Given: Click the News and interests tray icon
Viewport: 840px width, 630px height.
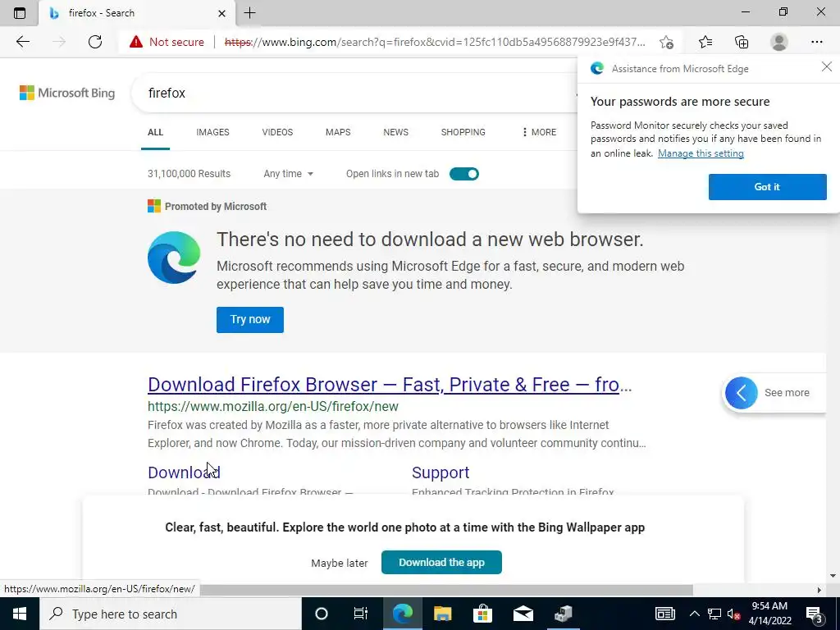Looking at the screenshot, I should point(664,614).
